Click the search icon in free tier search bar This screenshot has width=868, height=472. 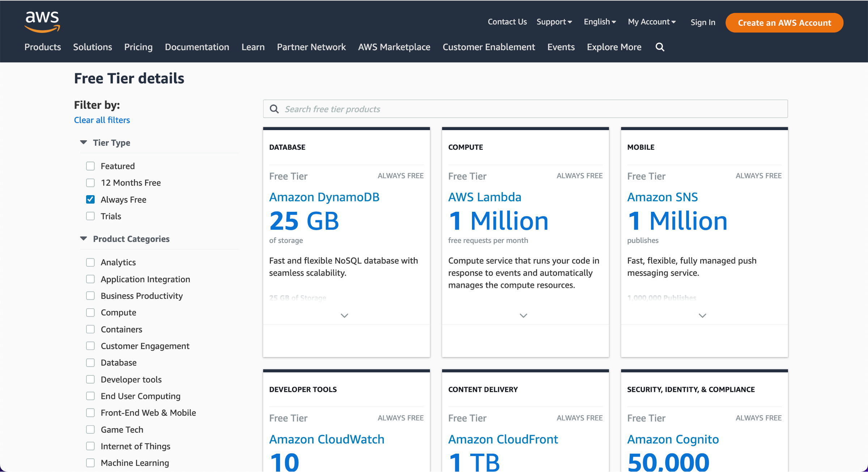pyautogui.click(x=275, y=109)
